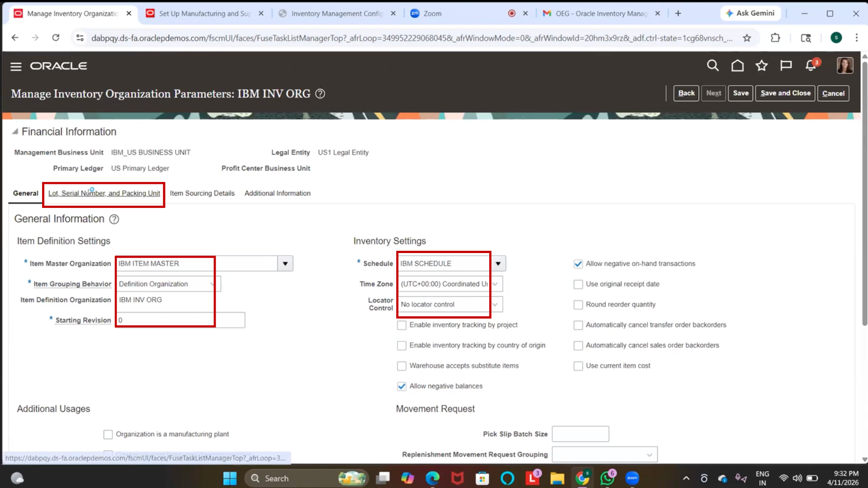
Task: Enable inventory tracking by project checkbox
Action: tap(401, 325)
